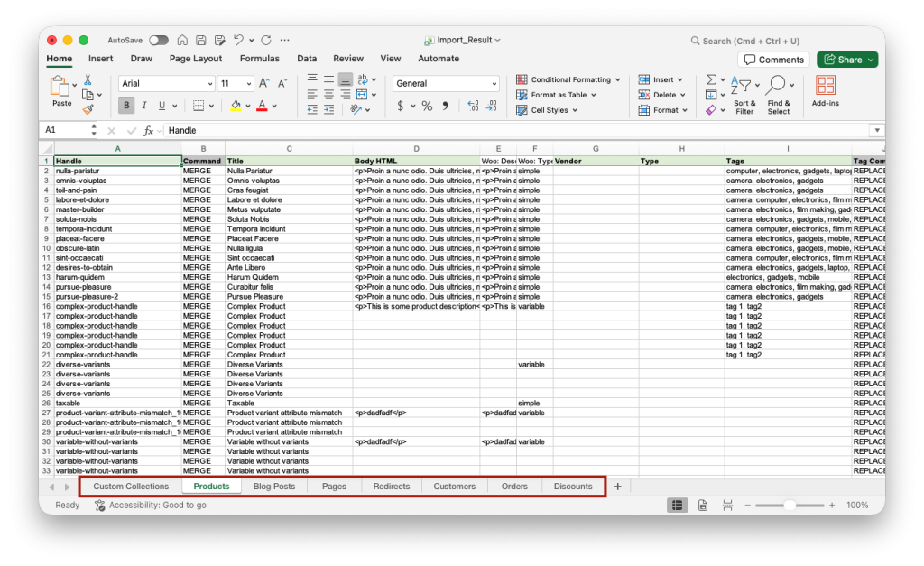Click the zoom out minus button

click(748, 506)
